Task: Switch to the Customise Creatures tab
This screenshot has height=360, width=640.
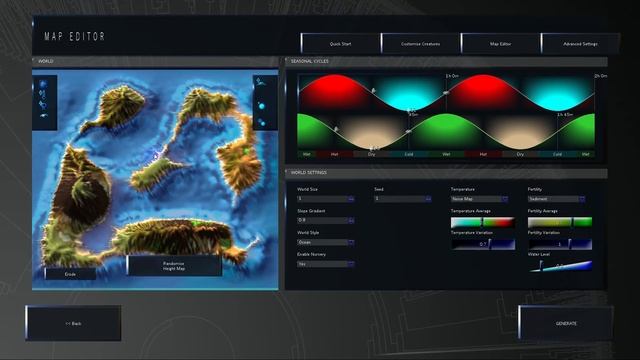Action: [420, 44]
